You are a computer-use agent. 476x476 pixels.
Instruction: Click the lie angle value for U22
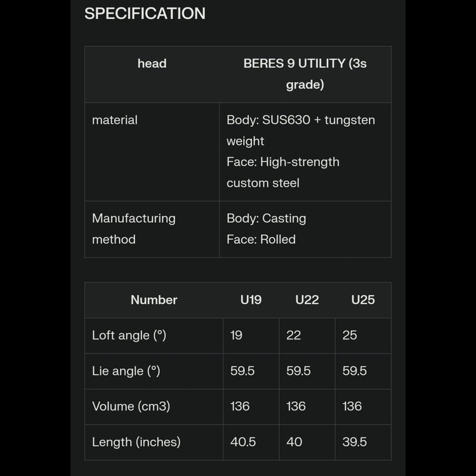pyautogui.click(x=298, y=371)
